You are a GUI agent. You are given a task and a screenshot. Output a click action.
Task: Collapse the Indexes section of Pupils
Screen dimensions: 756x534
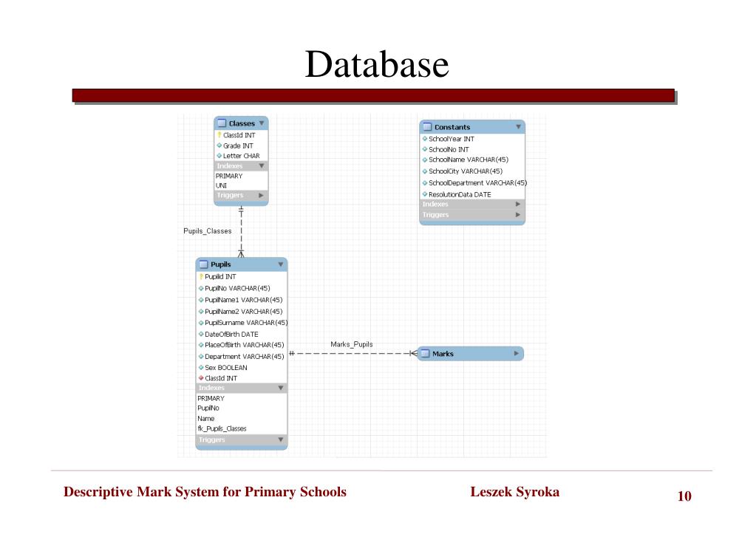click(281, 388)
